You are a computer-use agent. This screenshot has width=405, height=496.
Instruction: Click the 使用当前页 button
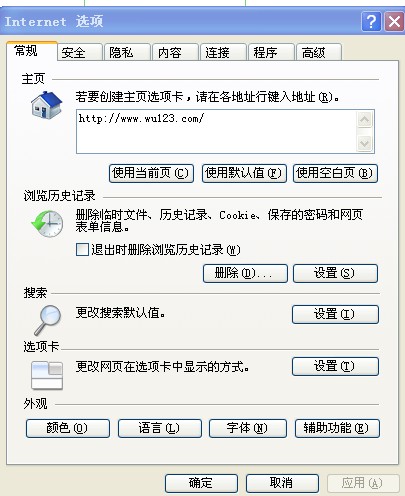(x=151, y=173)
